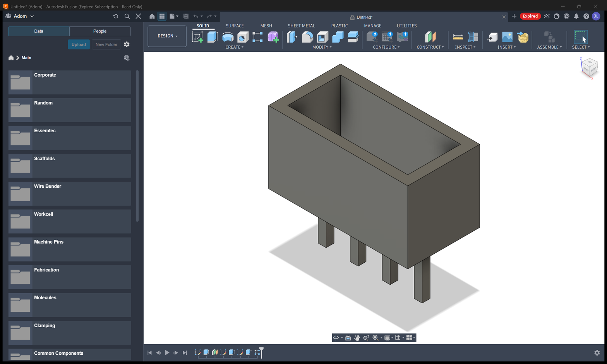Click the Insert Derive icon
Image resolution: width=607 pixels, height=364 pixels.
[492, 37]
